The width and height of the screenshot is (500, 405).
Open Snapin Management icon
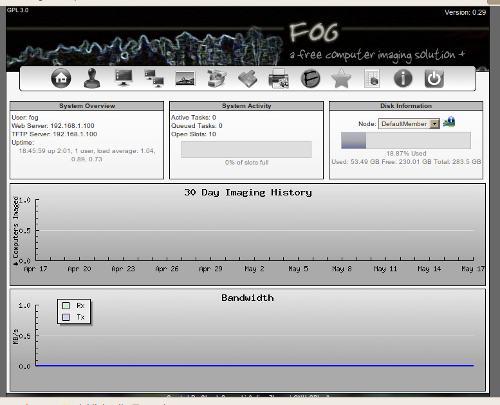tap(248, 79)
